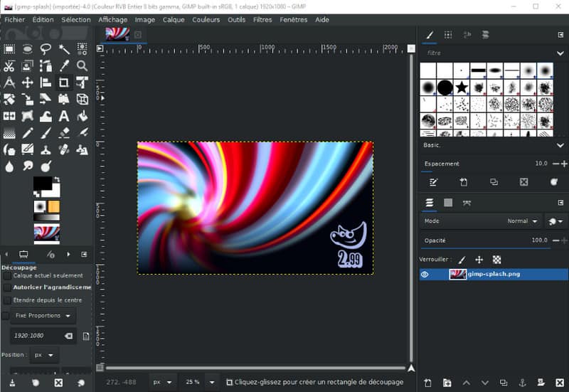Delete layer using bottom-right X icon
Viewport: 569px width, 392px height.
560,383
